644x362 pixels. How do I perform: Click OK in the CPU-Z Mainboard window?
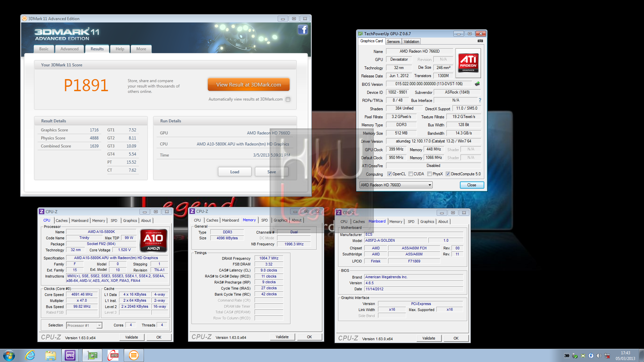point(456,338)
